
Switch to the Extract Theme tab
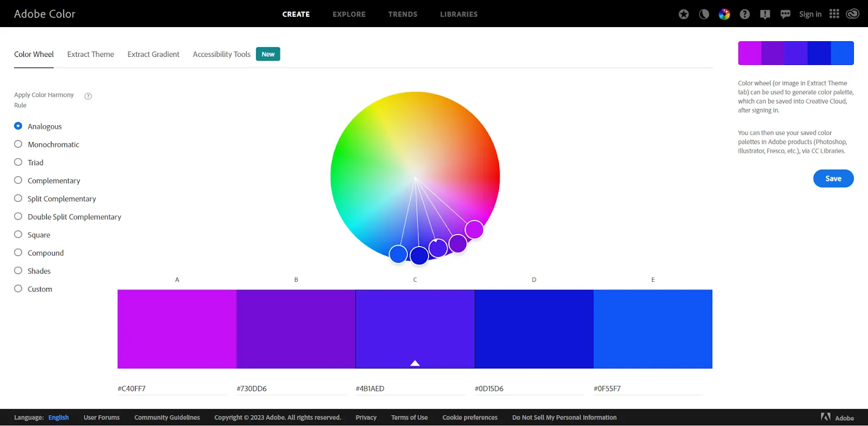pyautogui.click(x=91, y=54)
